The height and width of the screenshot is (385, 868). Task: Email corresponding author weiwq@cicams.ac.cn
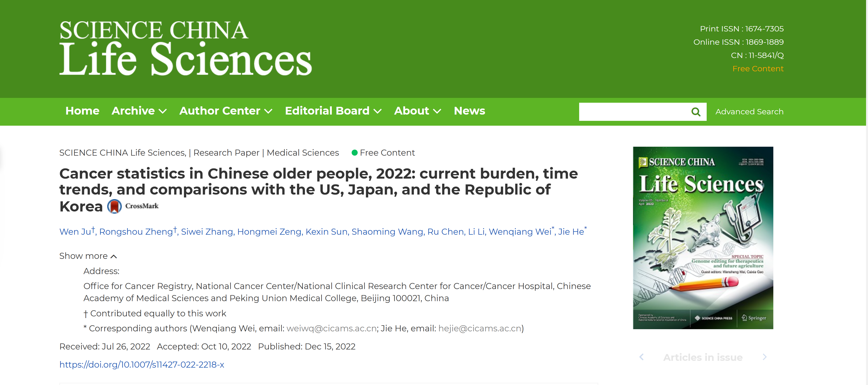331,328
